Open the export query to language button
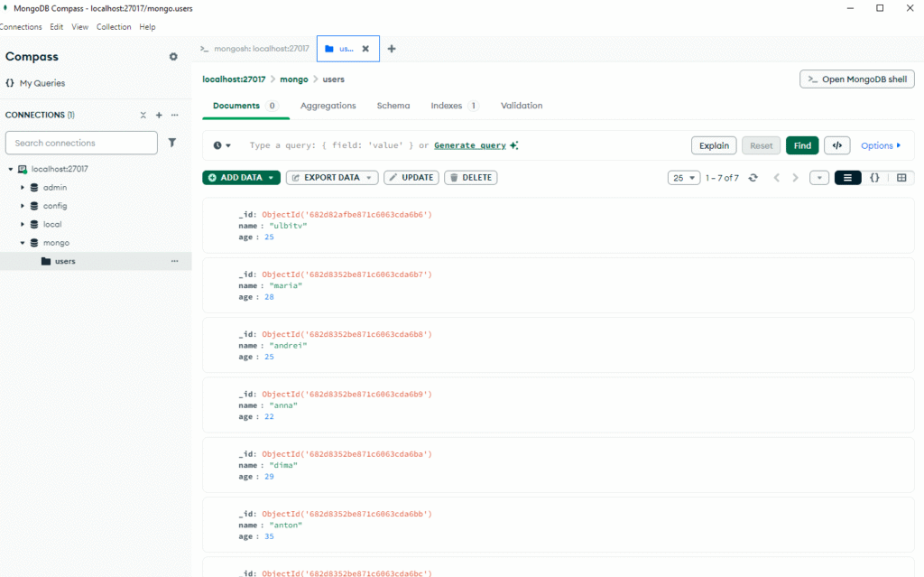Viewport: 924px width, 577px height. click(837, 145)
